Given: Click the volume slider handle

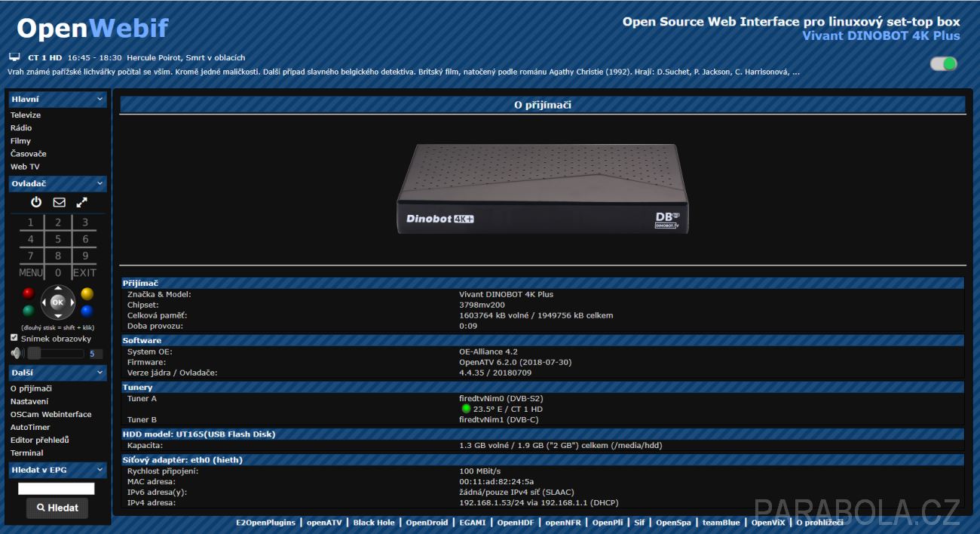Looking at the screenshot, I should (x=34, y=353).
